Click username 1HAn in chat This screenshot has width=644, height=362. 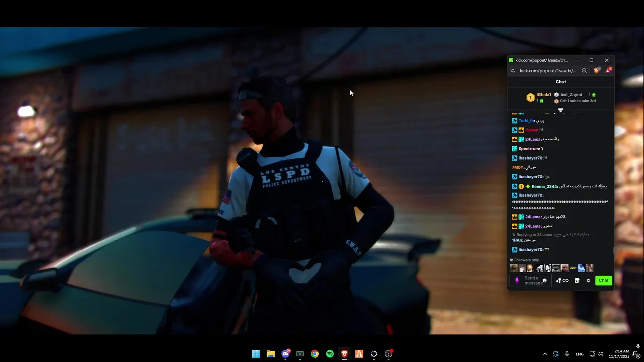pos(517,240)
